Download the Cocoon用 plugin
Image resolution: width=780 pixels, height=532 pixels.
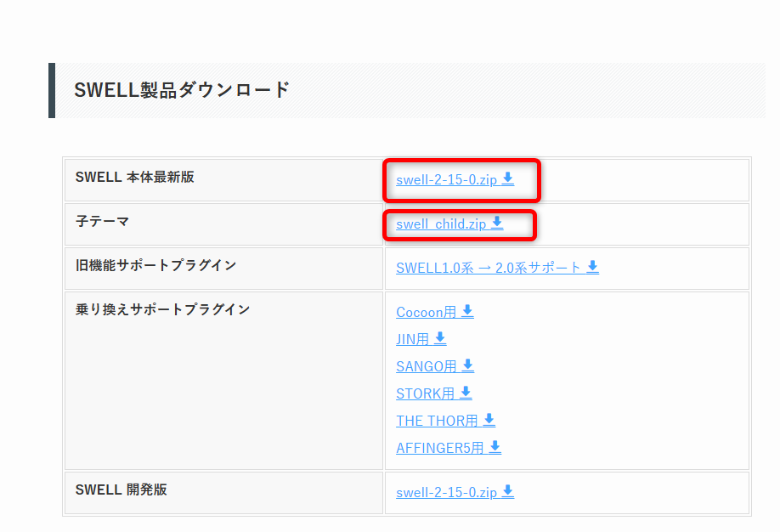[435, 312]
